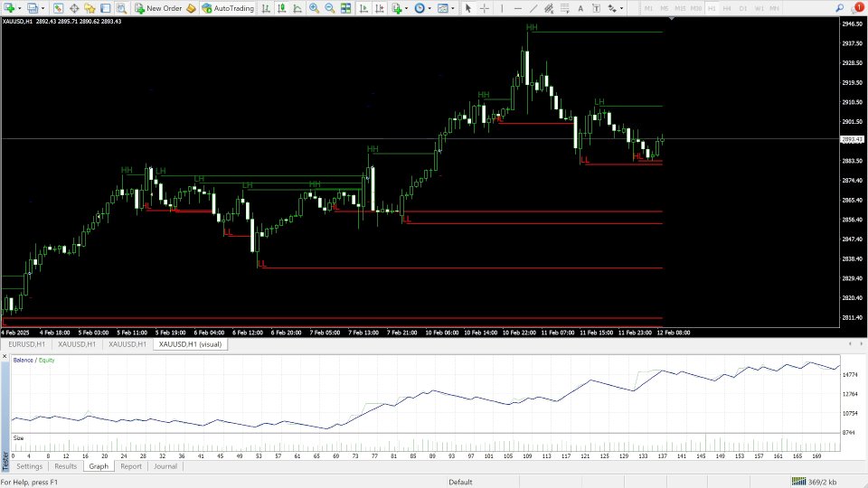Click the Profiles toolbar icon

33,8
